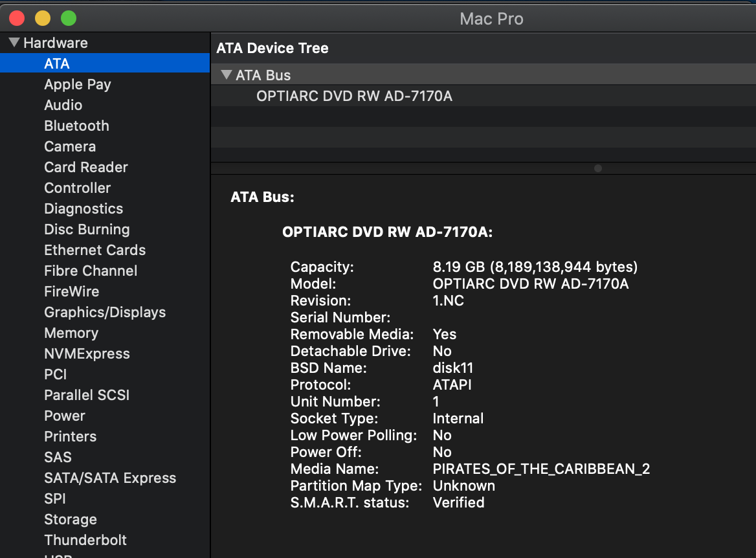Select Bluetooth in the sidebar

click(x=76, y=126)
